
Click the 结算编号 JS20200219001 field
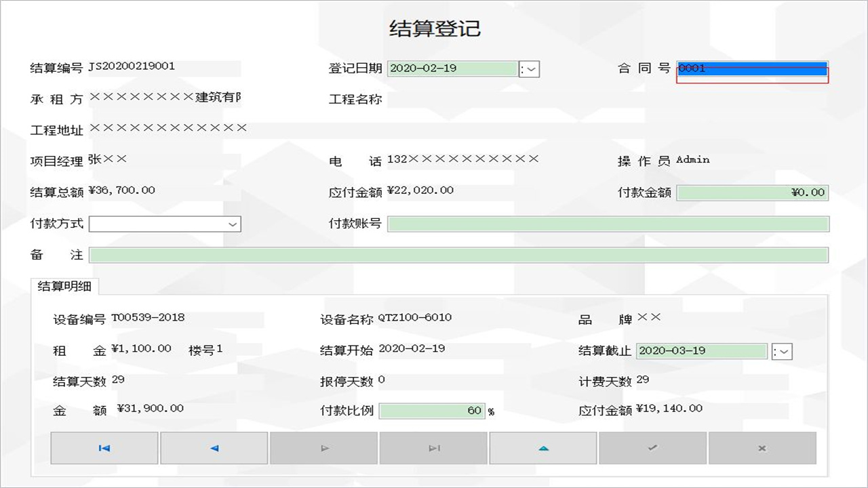[x=163, y=68]
